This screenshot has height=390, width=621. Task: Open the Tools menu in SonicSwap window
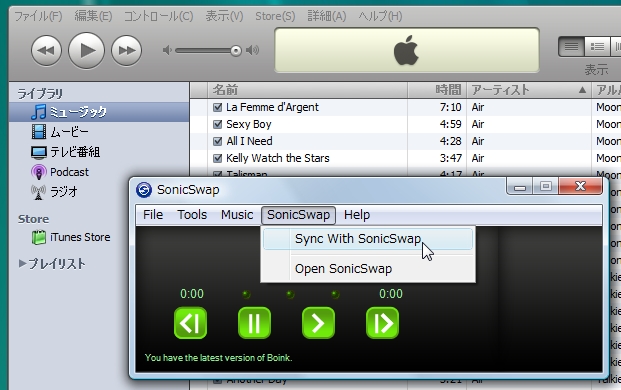pos(192,215)
